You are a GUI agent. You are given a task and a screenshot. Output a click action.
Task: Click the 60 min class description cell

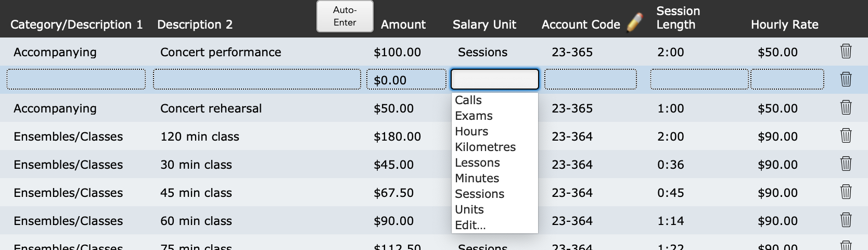coord(196,221)
